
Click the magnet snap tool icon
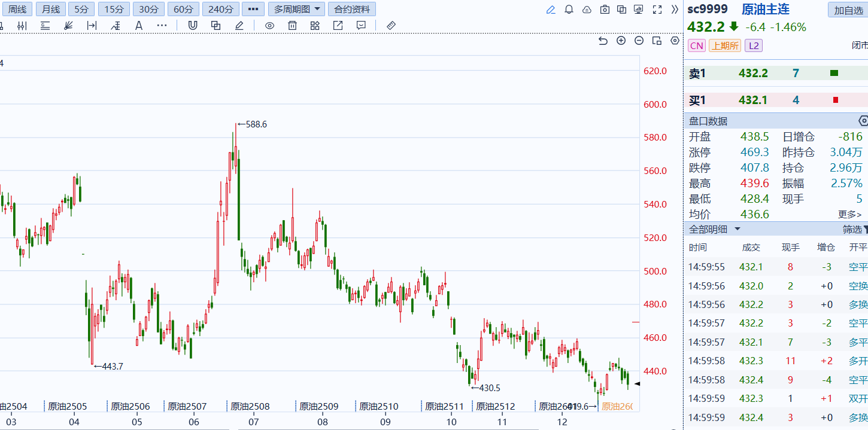tap(193, 25)
